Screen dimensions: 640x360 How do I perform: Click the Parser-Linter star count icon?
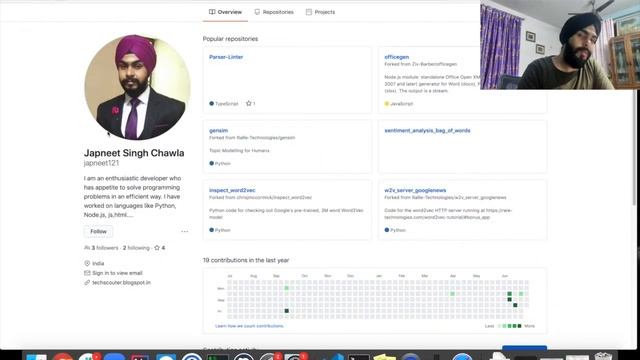(x=249, y=104)
